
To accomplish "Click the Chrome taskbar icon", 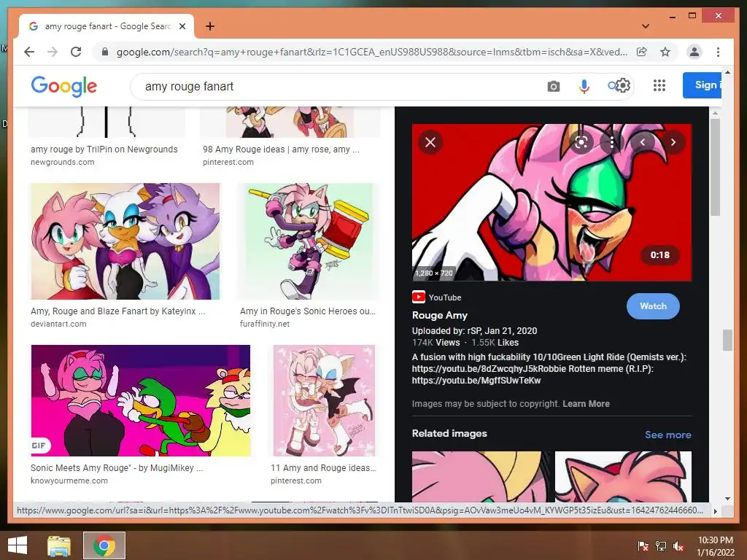I will pos(104,545).
